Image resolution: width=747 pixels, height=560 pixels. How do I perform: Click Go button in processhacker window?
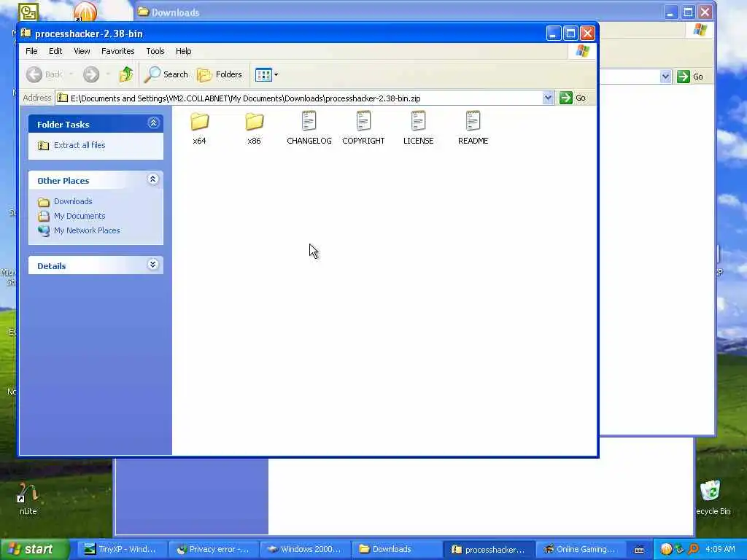[x=573, y=98]
